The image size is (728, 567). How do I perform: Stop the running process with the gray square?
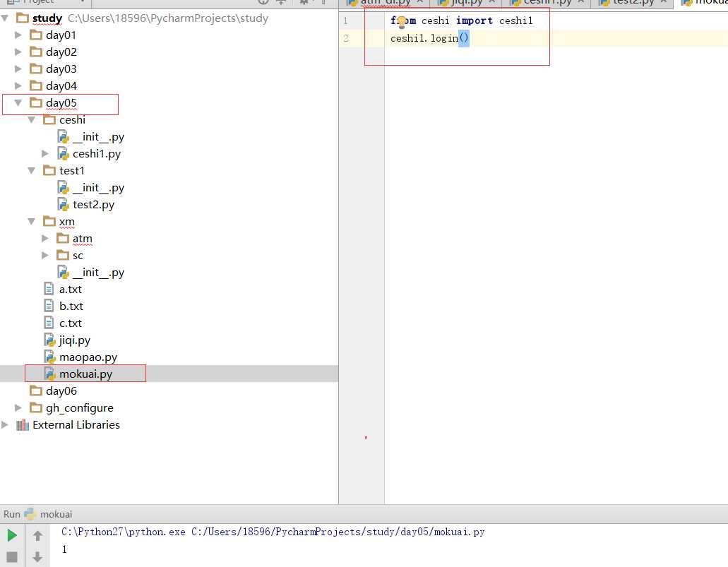pos(12,557)
